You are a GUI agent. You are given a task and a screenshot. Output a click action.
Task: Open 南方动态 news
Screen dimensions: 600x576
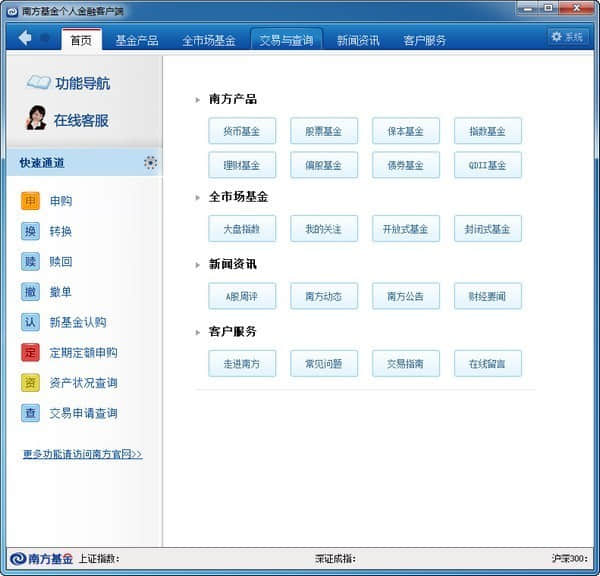pyautogui.click(x=324, y=296)
